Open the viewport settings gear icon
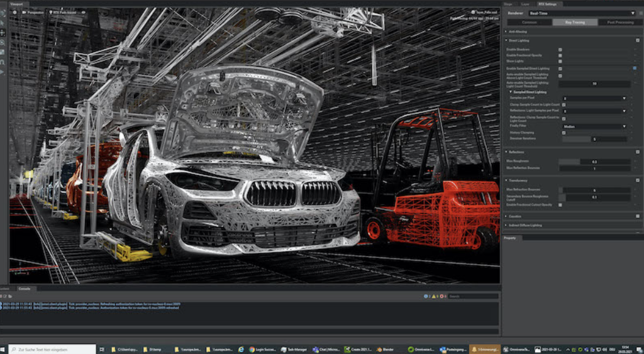 tap(15, 13)
